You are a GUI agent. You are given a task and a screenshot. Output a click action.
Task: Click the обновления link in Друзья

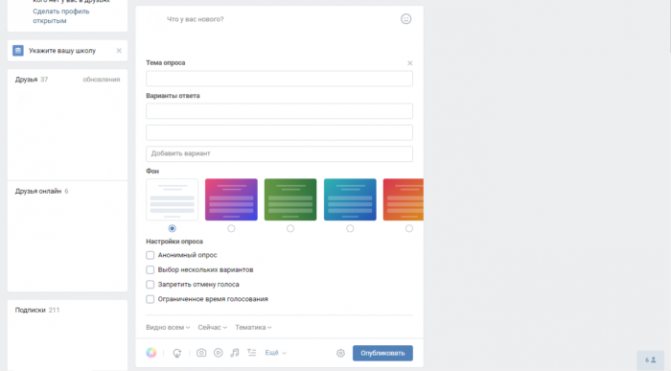point(101,80)
